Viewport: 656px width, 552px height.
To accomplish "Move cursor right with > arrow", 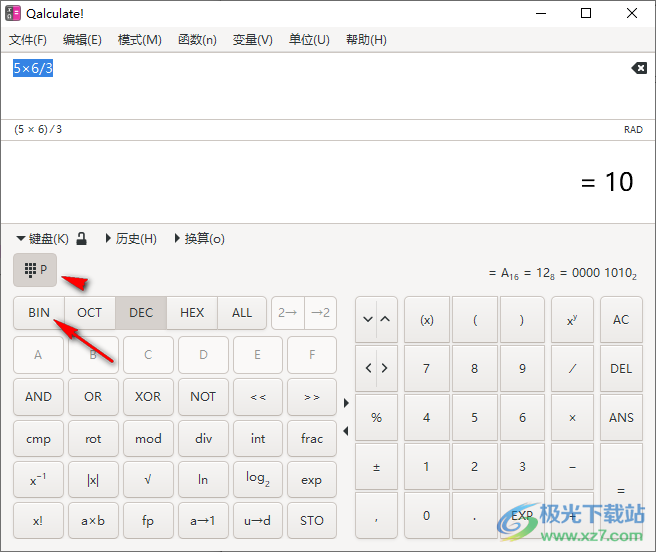I will click(x=386, y=368).
